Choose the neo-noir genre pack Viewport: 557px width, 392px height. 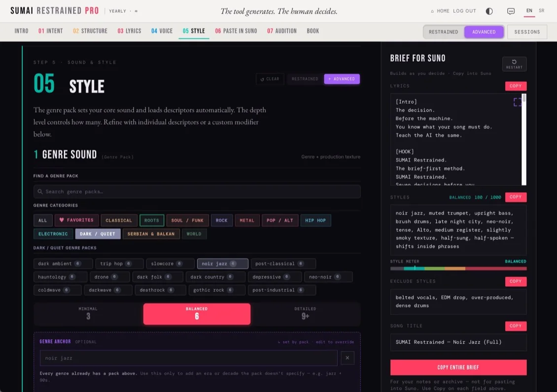328,277
